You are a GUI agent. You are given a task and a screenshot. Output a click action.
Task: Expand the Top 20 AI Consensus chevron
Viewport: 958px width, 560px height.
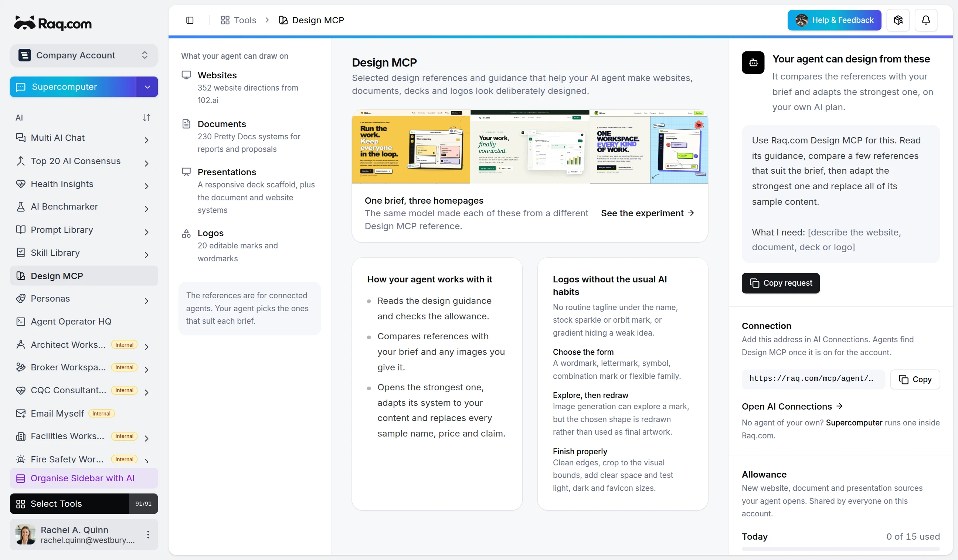tap(147, 163)
